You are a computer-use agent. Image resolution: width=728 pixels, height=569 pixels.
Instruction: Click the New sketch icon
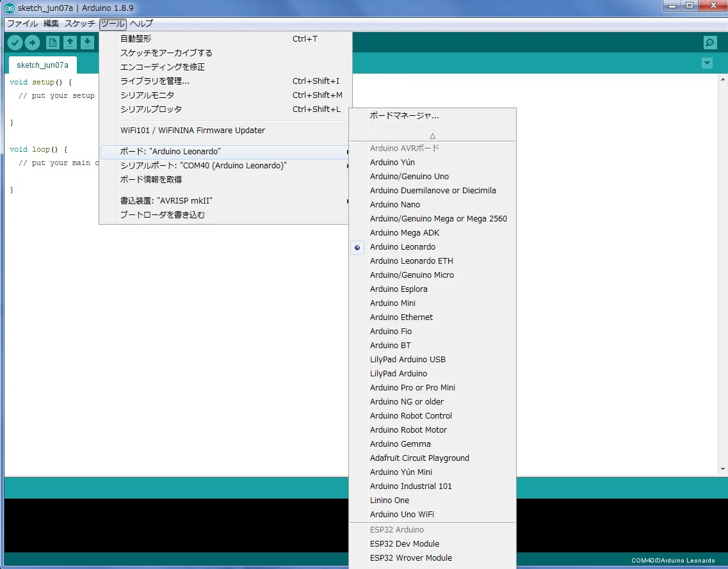53,43
